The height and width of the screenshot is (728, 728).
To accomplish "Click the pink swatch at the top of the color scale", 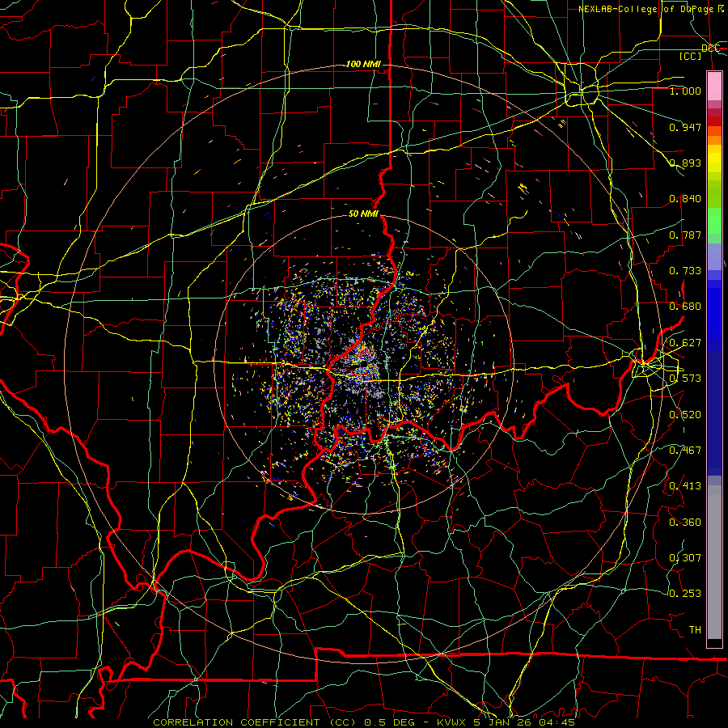I will 714,86.
